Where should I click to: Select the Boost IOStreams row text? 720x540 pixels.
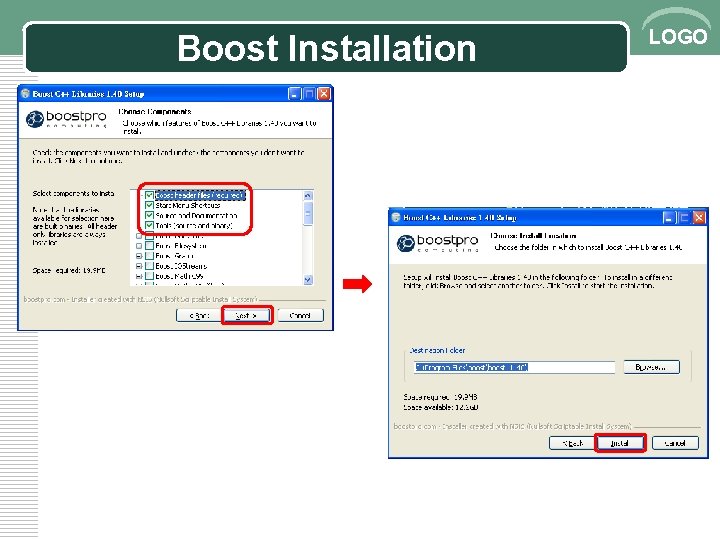coord(181,266)
